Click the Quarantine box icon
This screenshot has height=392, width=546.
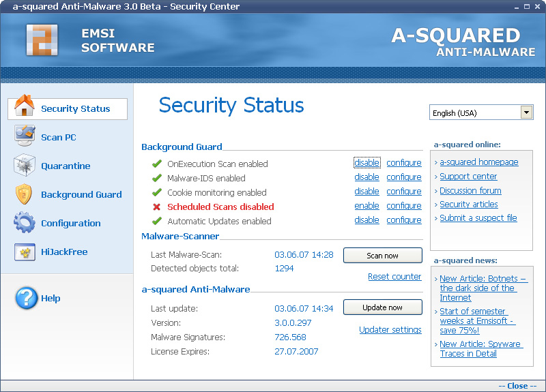coord(25,164)
